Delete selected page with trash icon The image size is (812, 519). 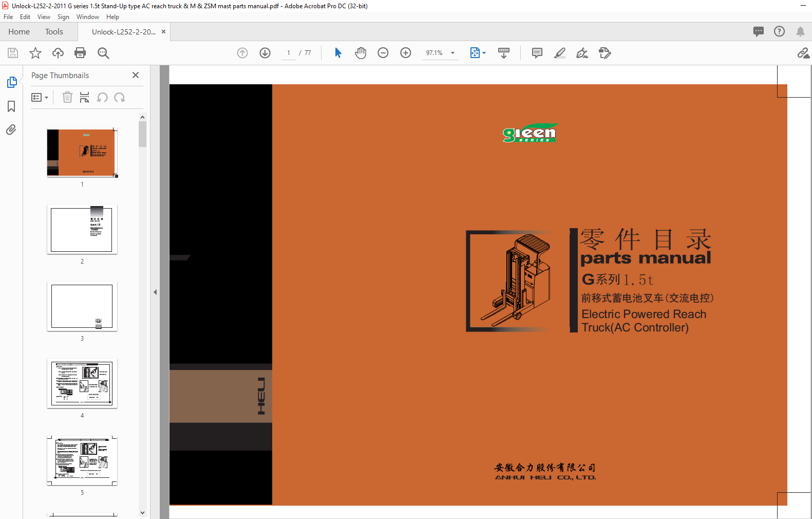coord(67,97)
